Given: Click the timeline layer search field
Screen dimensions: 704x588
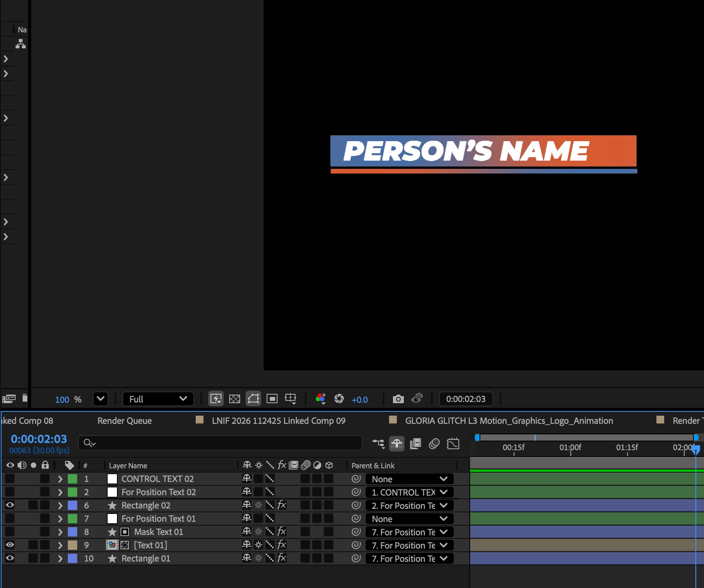Looking at the screenshot, I should tap(220, 443).
